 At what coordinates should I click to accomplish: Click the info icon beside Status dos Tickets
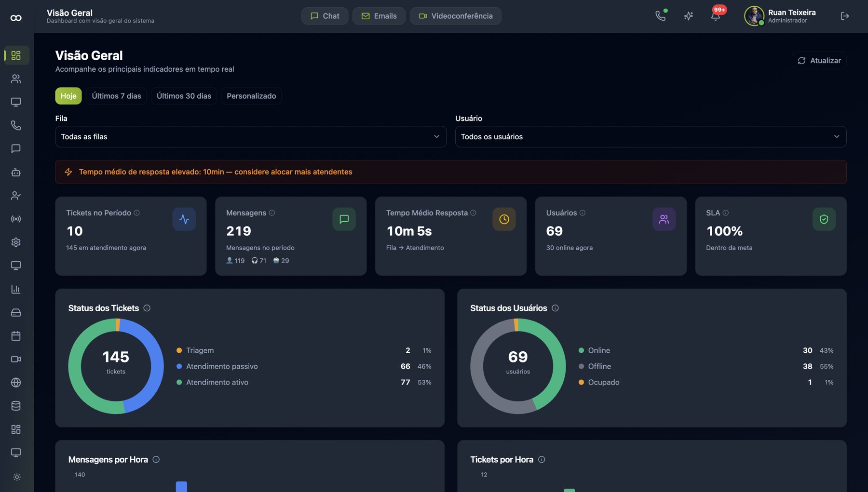pyautogui.click(x=147, y=308)
